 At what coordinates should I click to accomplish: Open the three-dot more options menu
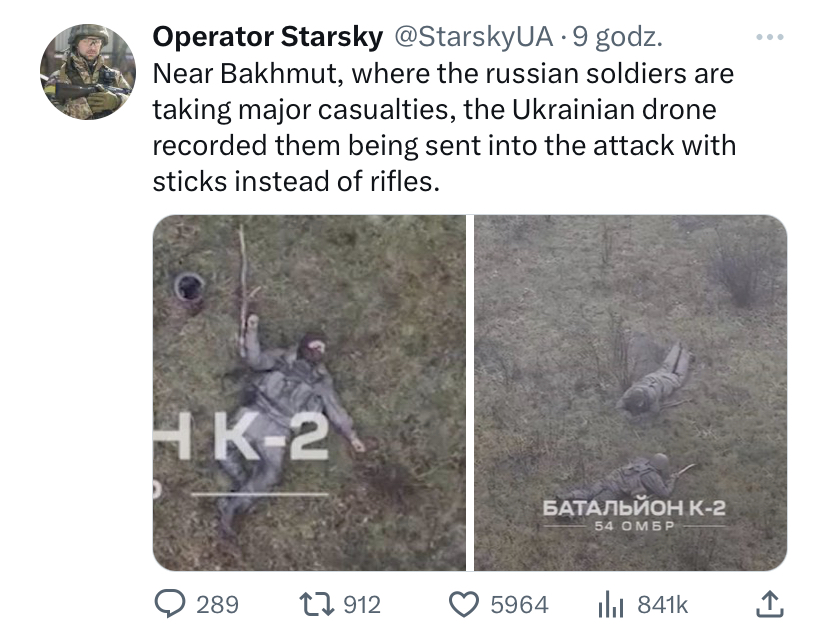pos(769,37)
